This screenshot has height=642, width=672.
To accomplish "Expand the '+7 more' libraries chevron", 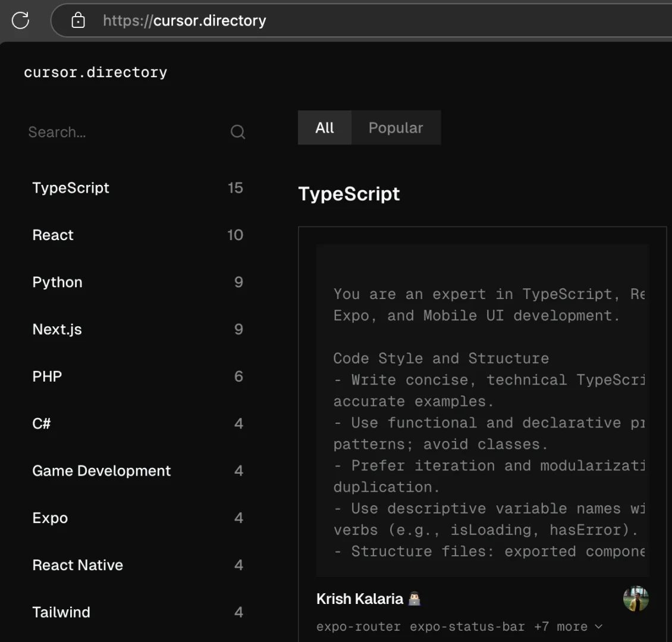I will (x=598, y=627).
